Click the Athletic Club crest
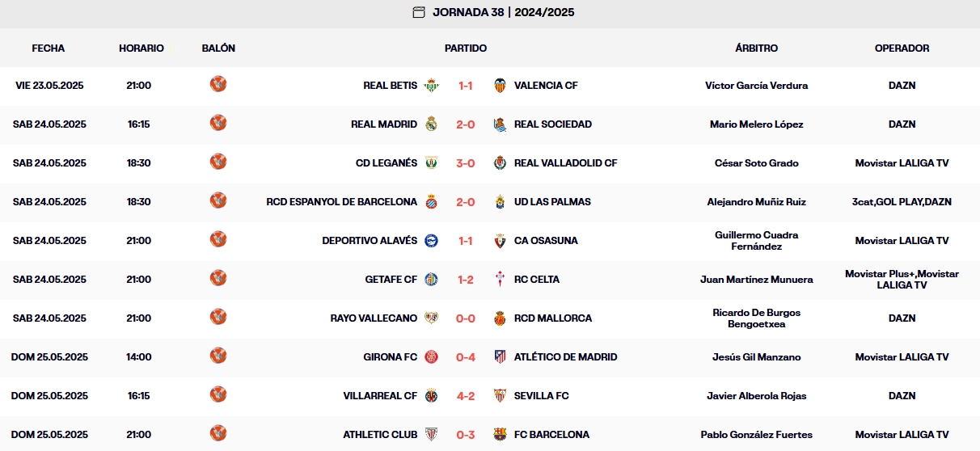The width and height of the screenshot is (980, 451). click(x=432, y=435)
